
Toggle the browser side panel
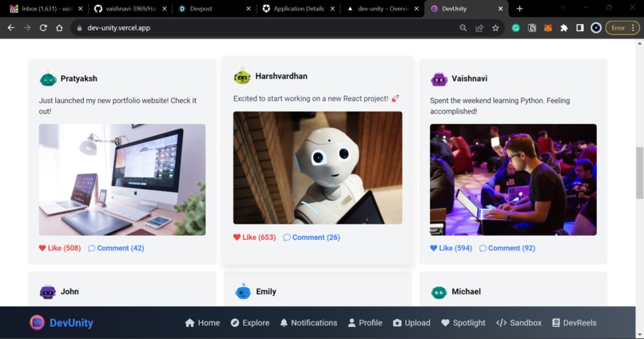[580, 28]
